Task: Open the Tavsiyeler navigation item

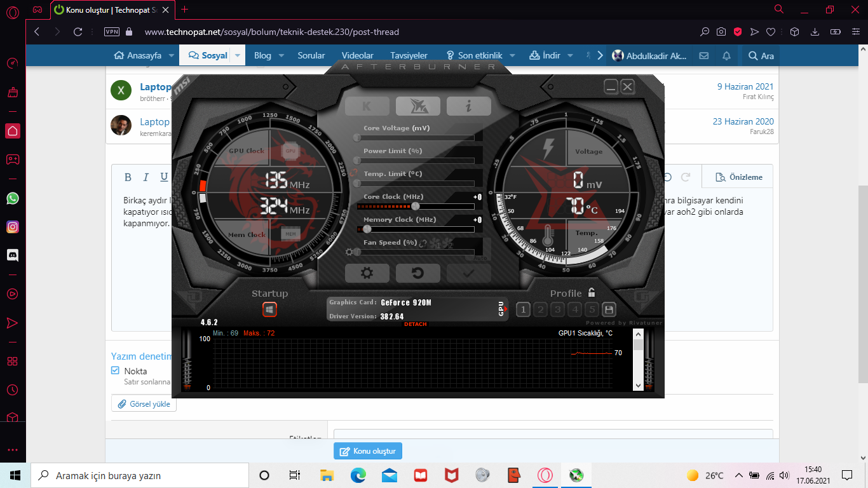Action: [x=409, y=55]
